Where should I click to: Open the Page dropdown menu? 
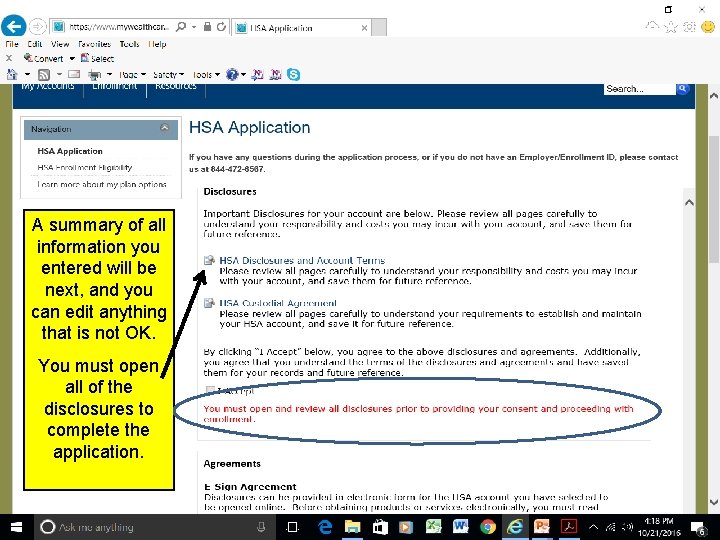[x=133, y=74]
